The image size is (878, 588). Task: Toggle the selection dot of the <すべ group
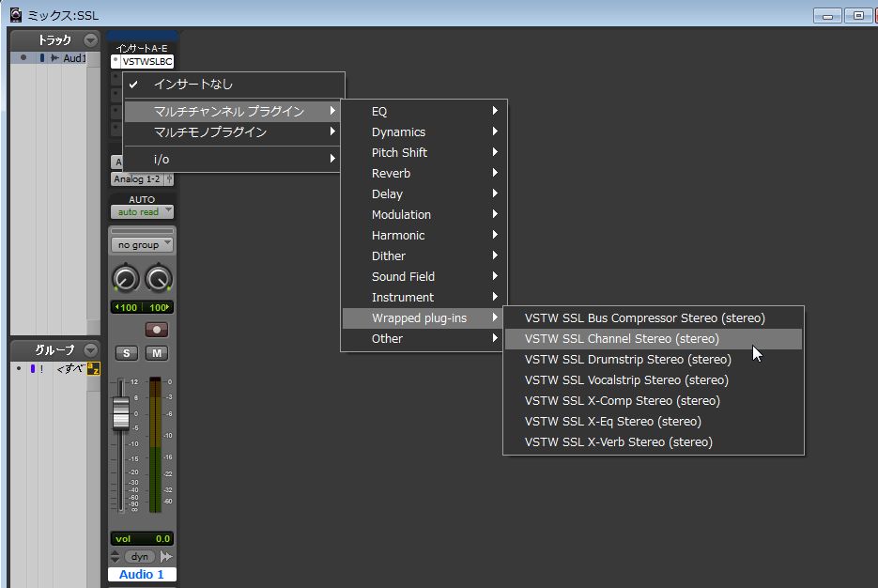click(x=19, y=368)
